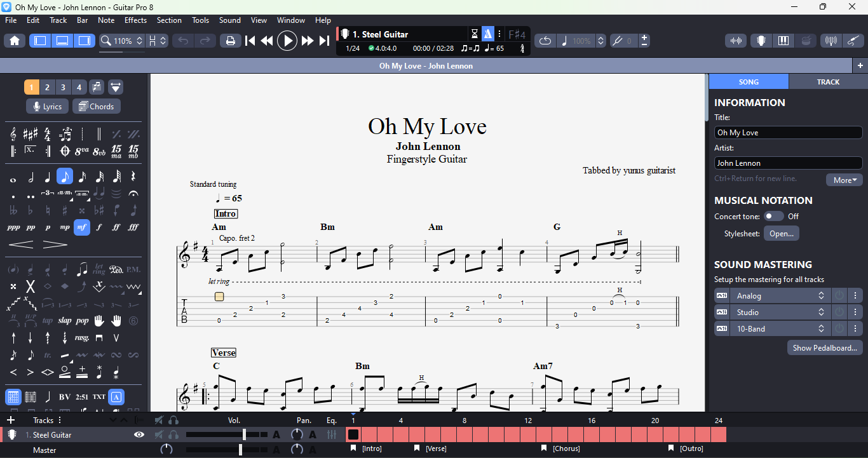The image size is (868, 458).
Task: Click the Title input field
Action: (788, 133)
